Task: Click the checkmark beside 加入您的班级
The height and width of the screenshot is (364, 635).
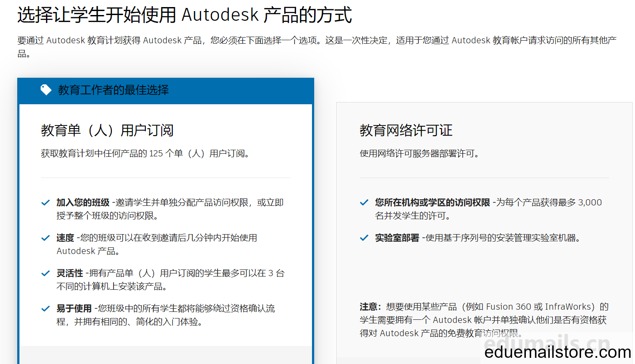Action: [x=45, y=203]
